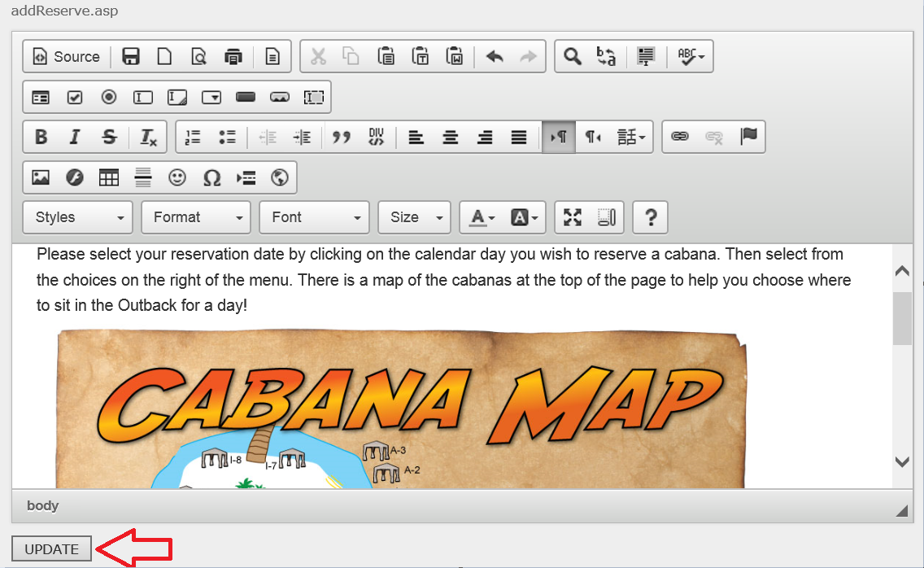Expand the Font dropdown
924x568 pixels.
(314, 217)
